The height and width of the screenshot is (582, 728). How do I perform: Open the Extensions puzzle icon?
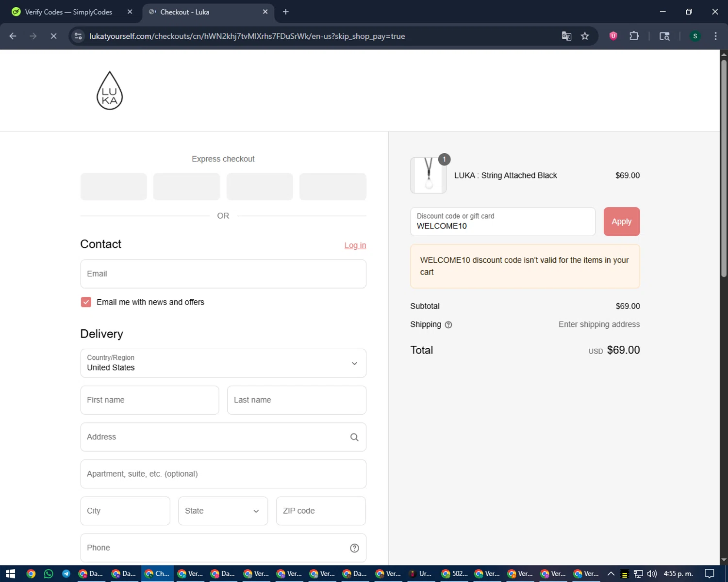pos(634,36)
